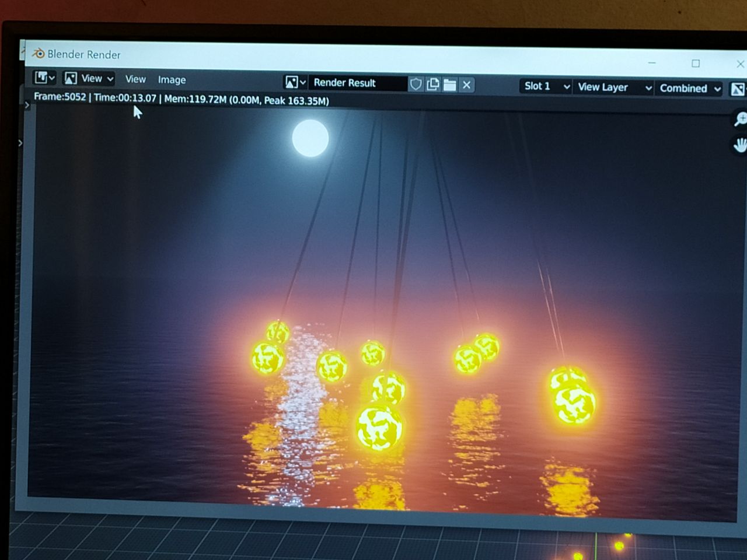
Task: Click the open image folder icon
Action: coord(449,85)
